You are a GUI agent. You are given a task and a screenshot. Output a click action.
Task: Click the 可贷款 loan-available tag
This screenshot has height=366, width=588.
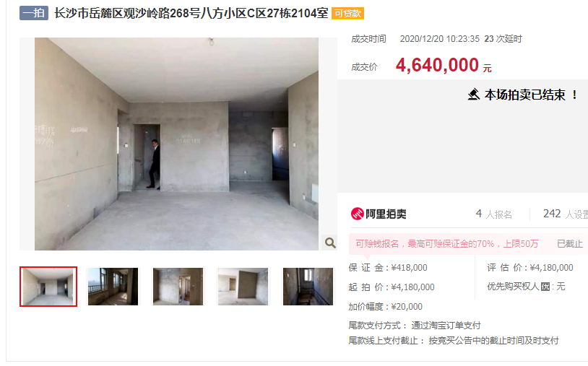[347, 14]
